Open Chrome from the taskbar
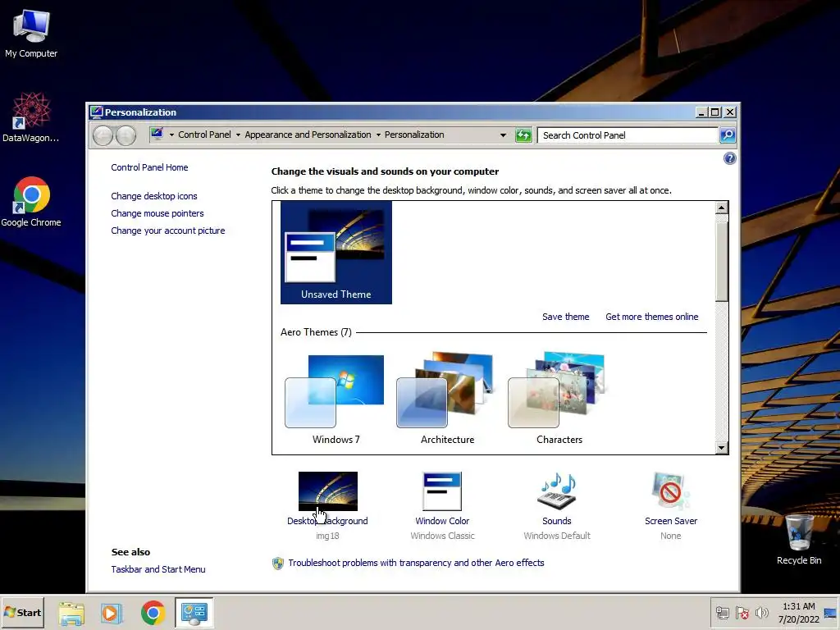Viewport: 840px width, 630px height. [x=153, y=613]
